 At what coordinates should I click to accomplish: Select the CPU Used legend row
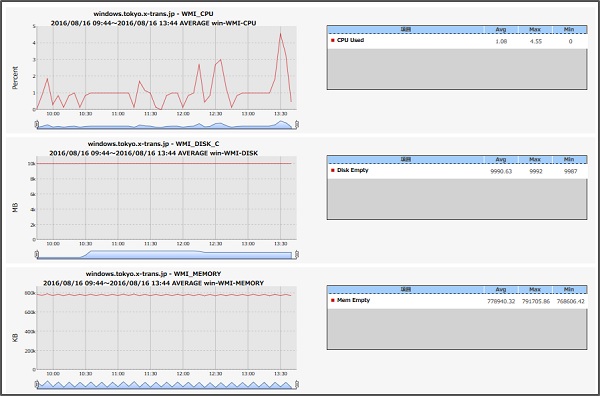pos(457,41)
